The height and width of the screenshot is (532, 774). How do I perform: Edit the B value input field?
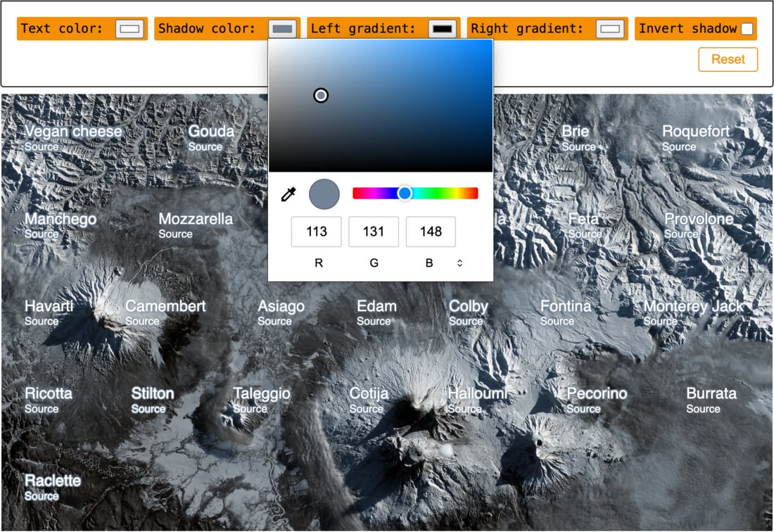431,232
